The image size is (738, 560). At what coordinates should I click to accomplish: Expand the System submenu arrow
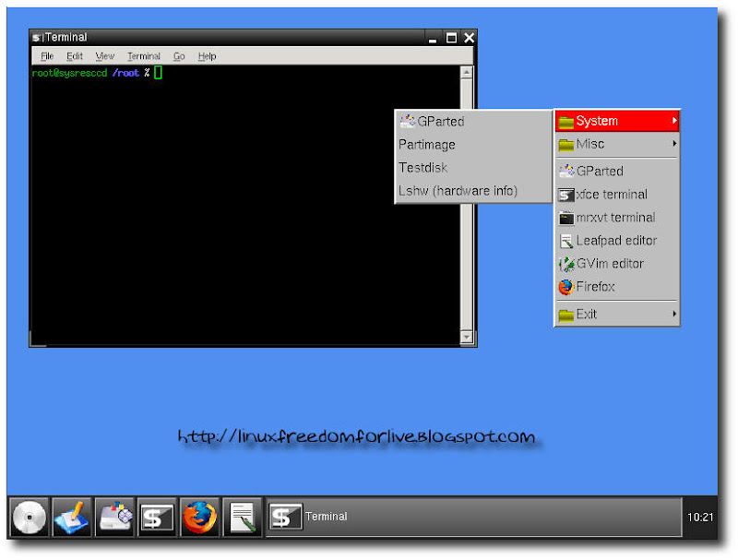click(x=674, y=121)
